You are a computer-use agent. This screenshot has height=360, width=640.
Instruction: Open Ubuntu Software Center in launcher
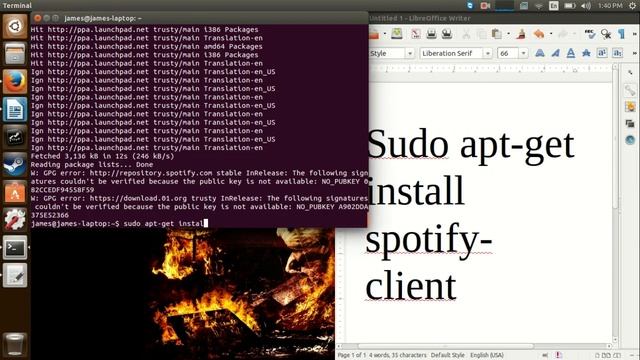pos(15,192)
